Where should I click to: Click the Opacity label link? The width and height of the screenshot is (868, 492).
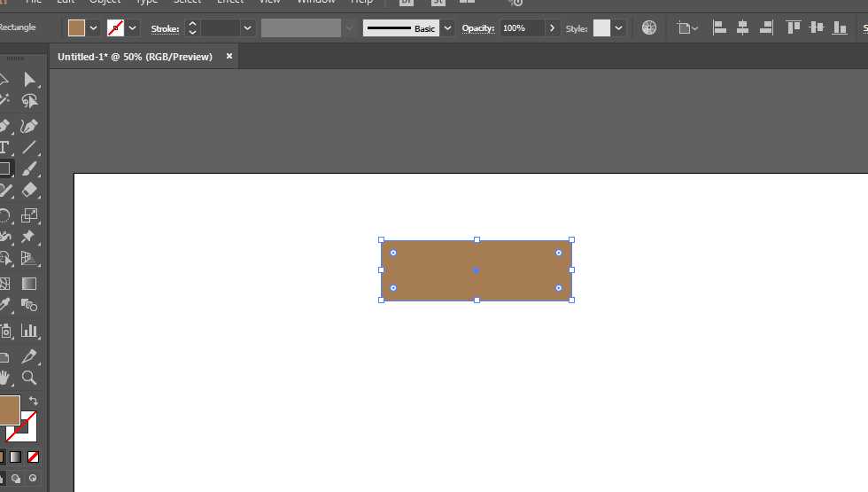[478, 28]
